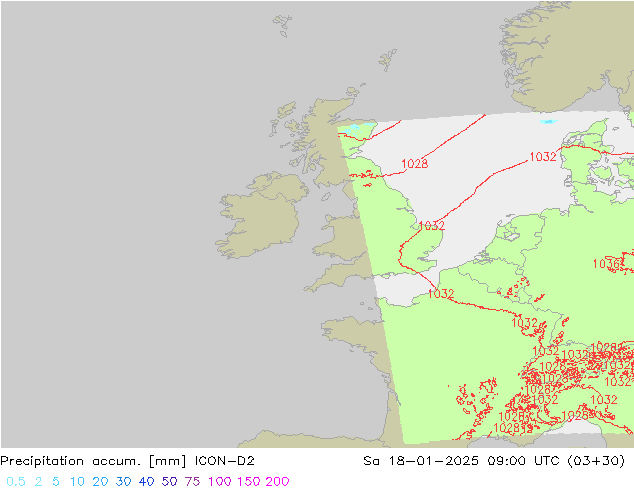Select the 150 mm legend value

(x=249, y=481)
